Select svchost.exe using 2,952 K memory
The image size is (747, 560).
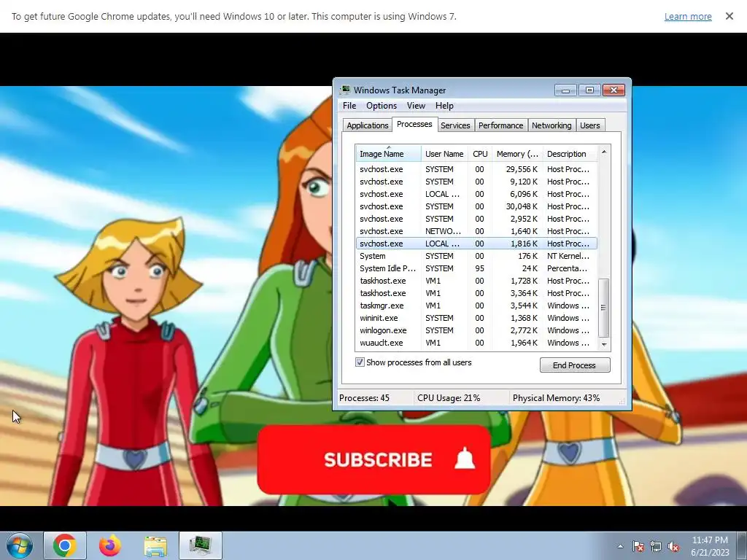(476, 219)
